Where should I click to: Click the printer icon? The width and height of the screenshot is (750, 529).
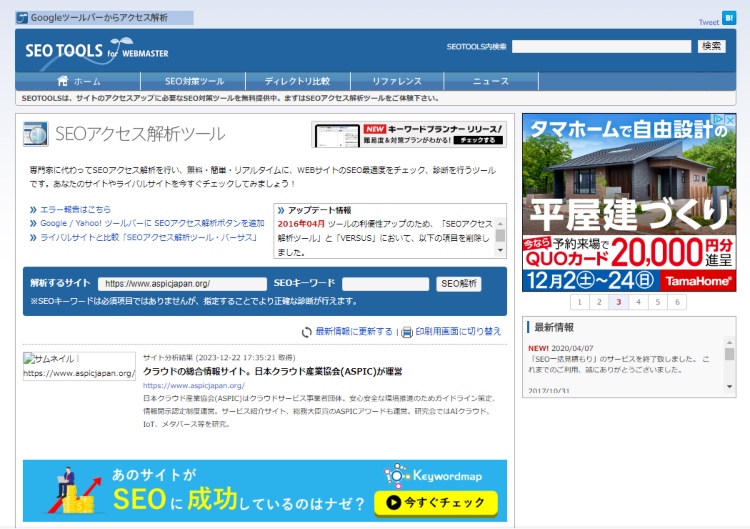click(407, 332)
